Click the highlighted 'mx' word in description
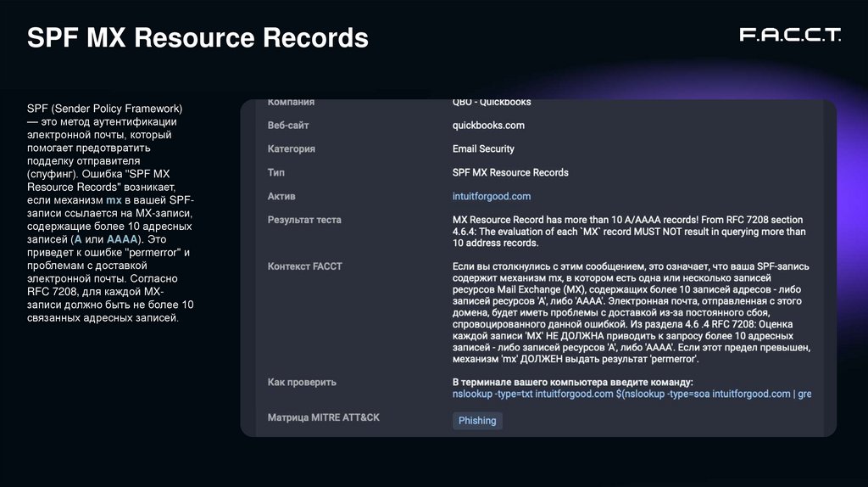Screen dimensions: 868x487 click(114, 200)
